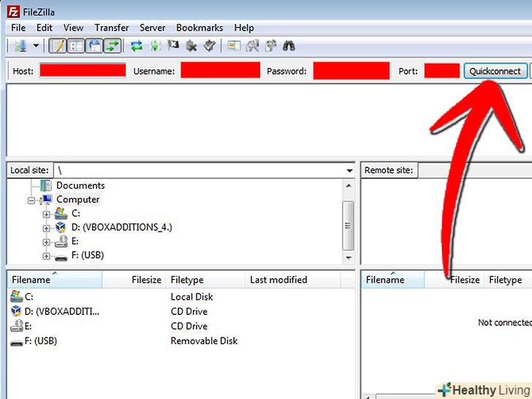Toggle synchronized browsing icon
The image size is (532, 399).
(270, 46)
